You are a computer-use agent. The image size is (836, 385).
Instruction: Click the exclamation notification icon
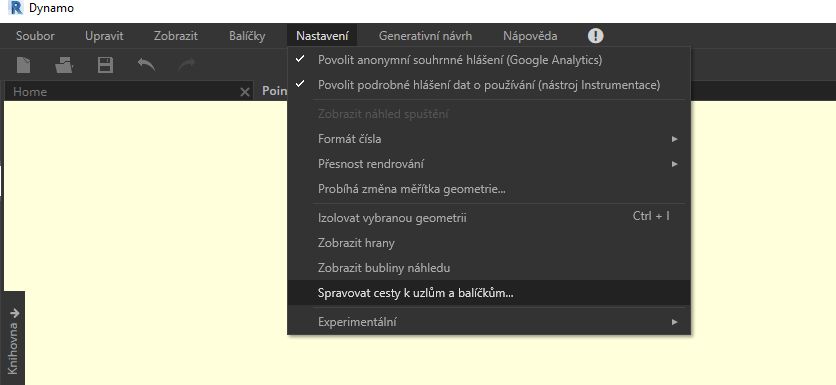[x=596, y=36]
